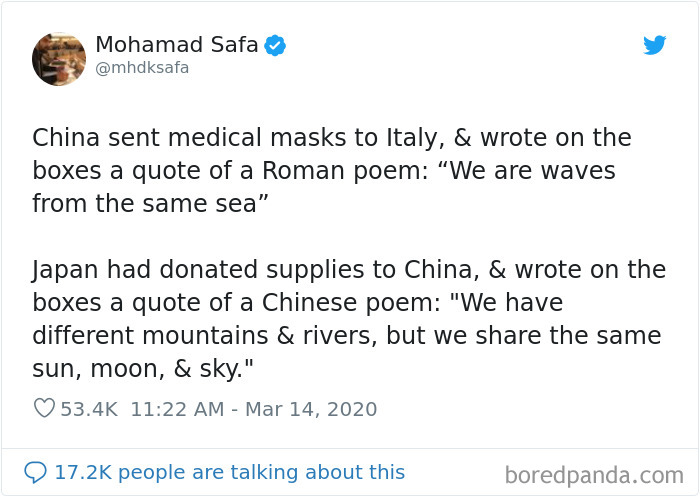Like the tweet with the heart icon
Viewport: 700px width, 497px height.
pos(43,409)
